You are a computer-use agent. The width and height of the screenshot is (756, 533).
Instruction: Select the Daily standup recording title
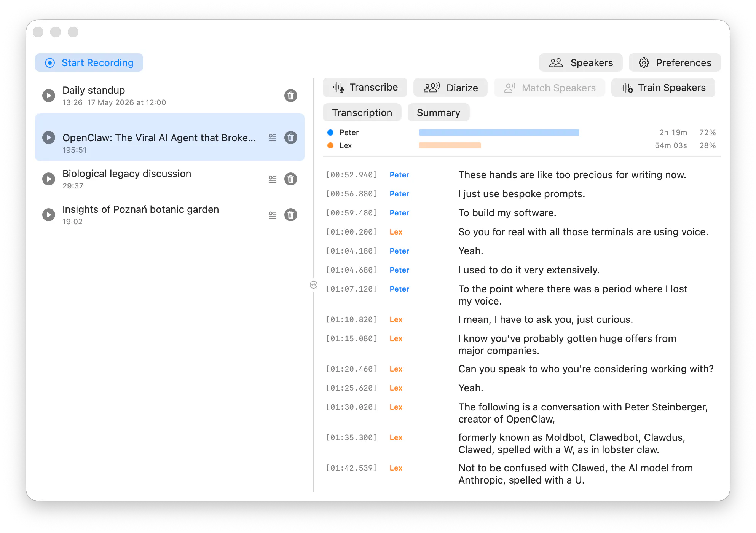pos(94,90)
